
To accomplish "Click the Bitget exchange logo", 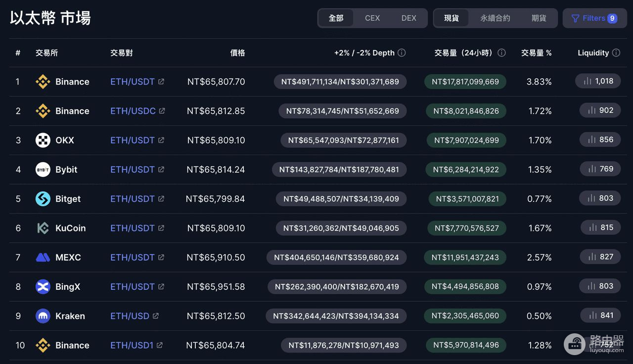I will pyautogui.click(x=43, y=199).
